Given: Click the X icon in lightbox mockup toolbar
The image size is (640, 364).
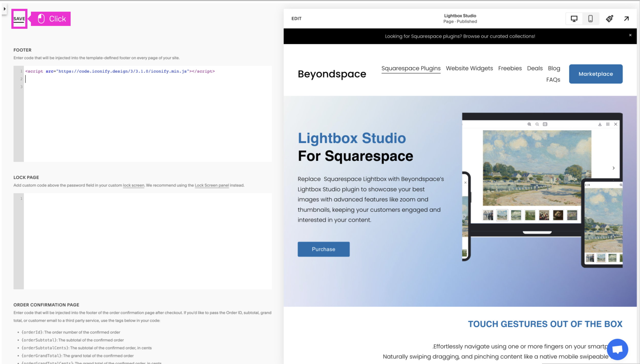Looking at the screenshot, I should (616, 124).
